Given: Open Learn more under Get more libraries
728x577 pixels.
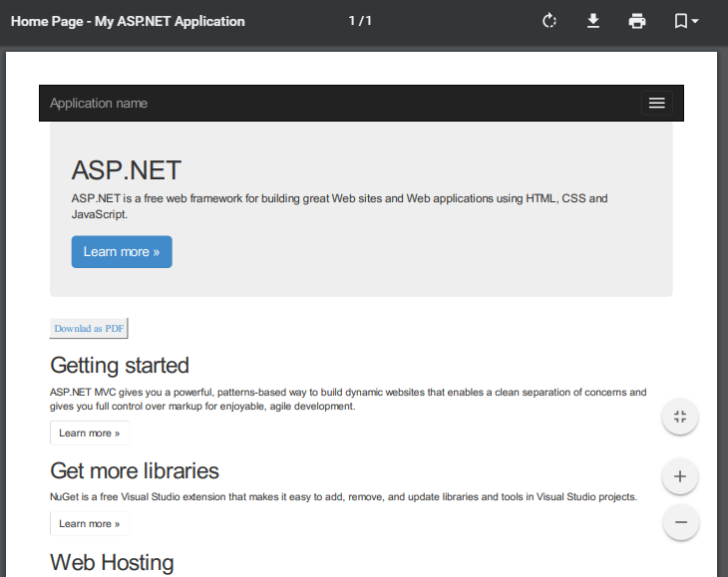Looking at the screenshot, I should tap(90, 523).
